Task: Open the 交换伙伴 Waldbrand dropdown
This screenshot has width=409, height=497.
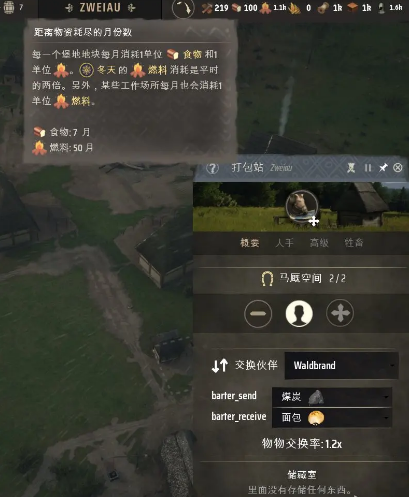Action: tap(341, 365)
